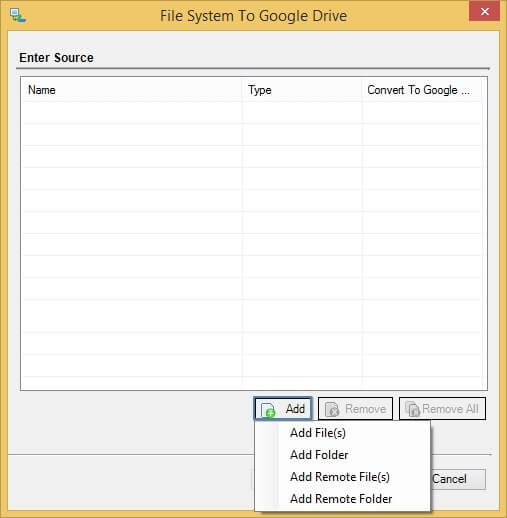This screenshot has width=507, height=518.
Task: Click the Name column header
Action: coord(132,90)
